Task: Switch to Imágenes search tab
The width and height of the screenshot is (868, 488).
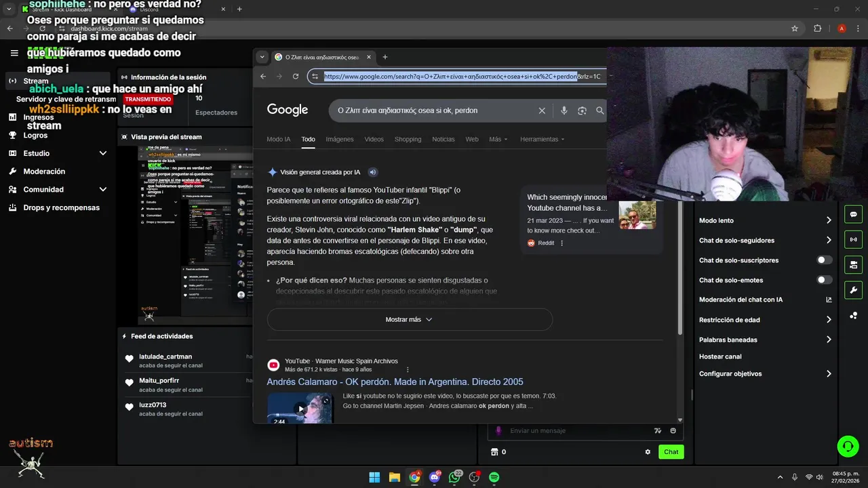Action: tap(340, 139)
